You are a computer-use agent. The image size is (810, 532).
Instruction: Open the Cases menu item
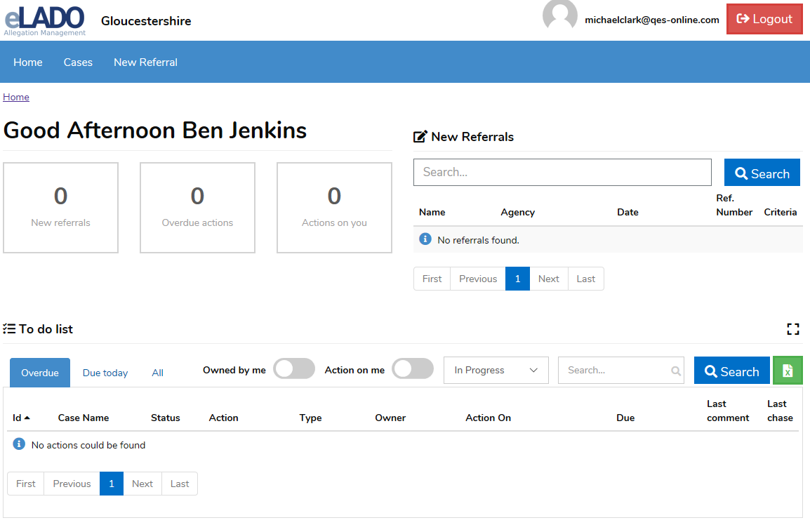pos(78,62)
